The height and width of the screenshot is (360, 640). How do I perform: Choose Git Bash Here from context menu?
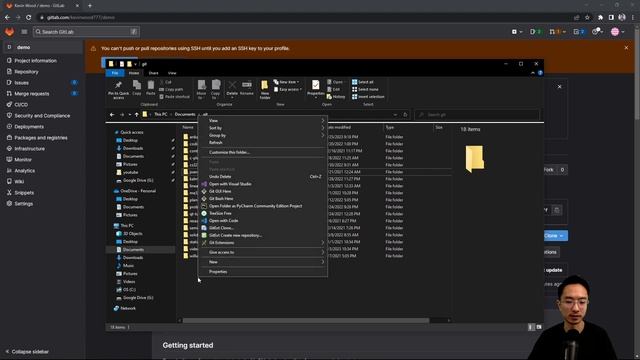[x=262, y=199]
